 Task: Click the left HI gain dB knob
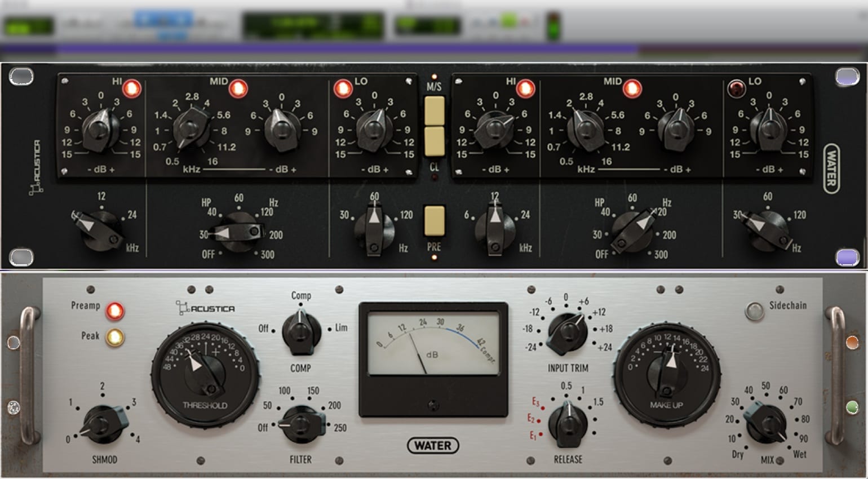100,130
